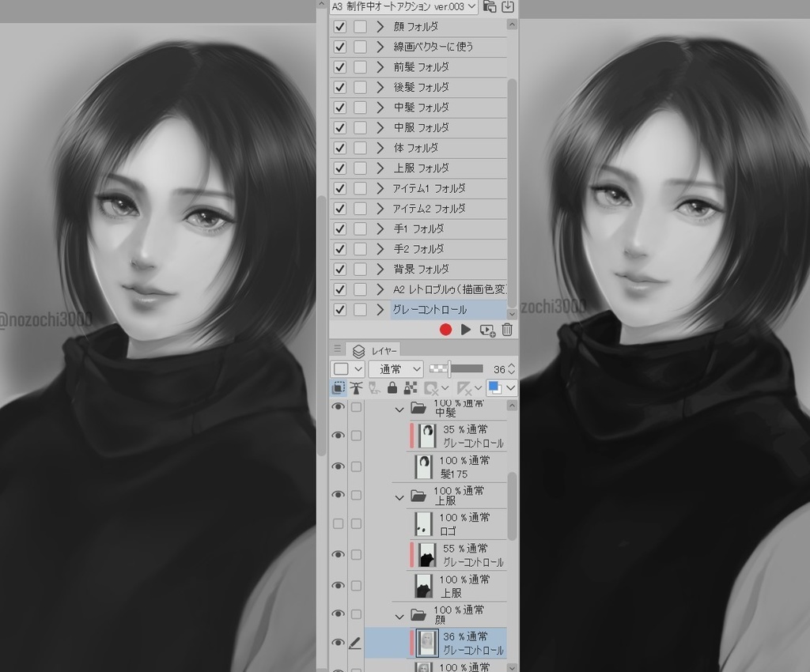This screenshot has width=810, height=672.
Task: Select the 上服 layer thumbnail
Action: (424, 586)
